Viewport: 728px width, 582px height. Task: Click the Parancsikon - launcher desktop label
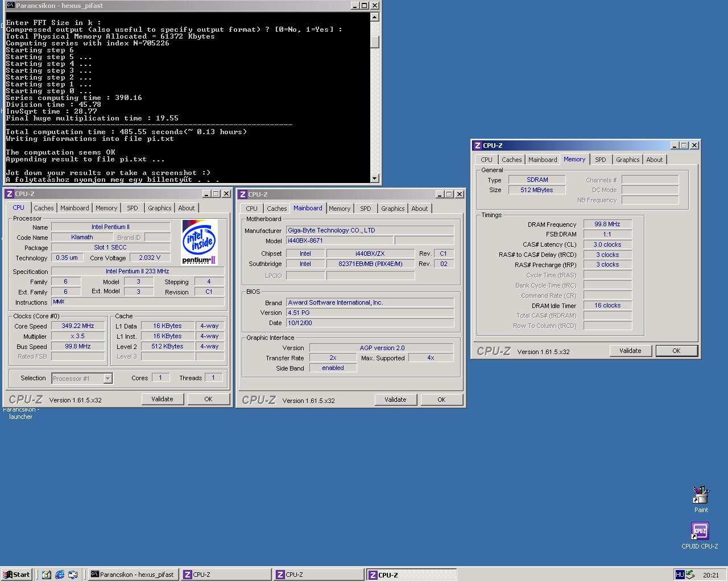21,413
